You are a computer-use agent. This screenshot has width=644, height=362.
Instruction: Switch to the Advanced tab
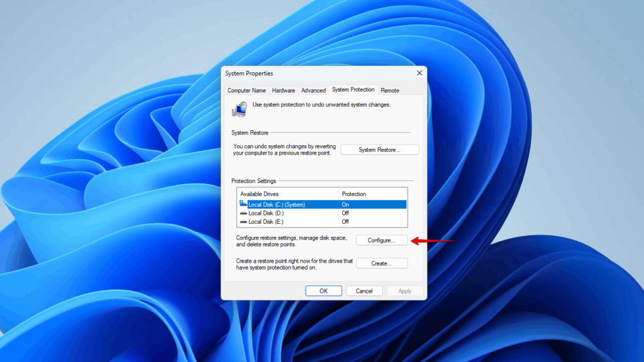point(313,90)
